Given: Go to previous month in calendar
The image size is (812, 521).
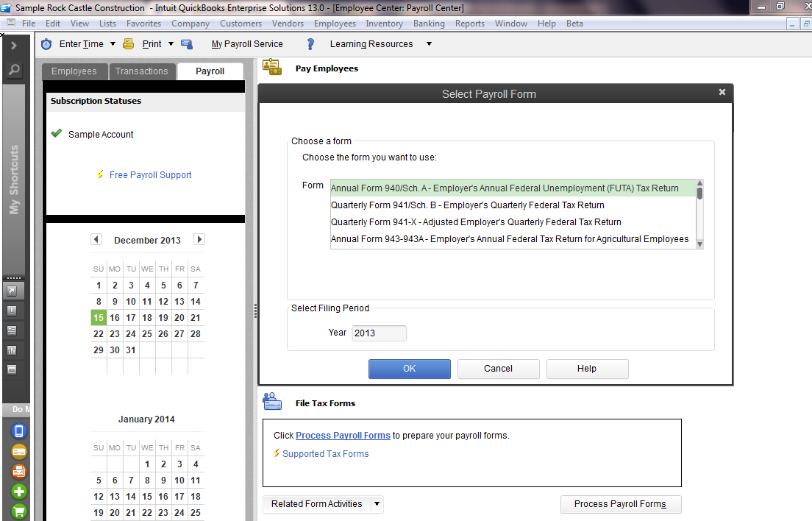Looking at the screenshot, I should click(96, 239).
